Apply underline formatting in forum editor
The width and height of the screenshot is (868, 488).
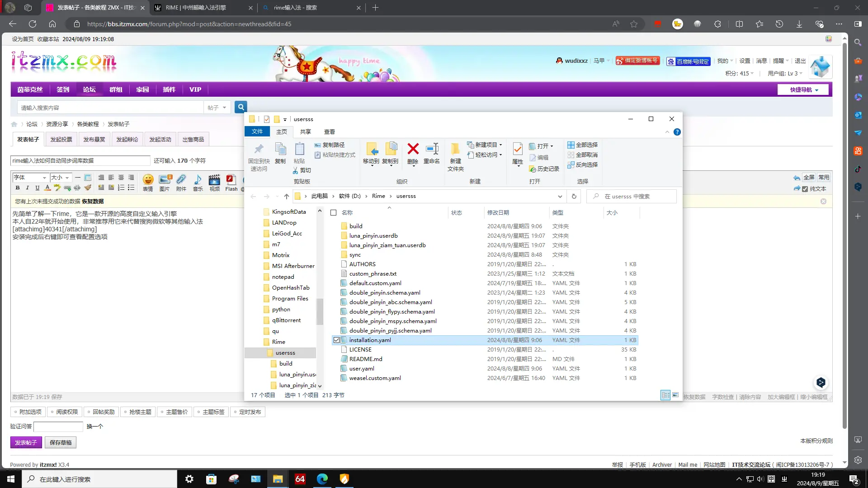coord(38,188)
